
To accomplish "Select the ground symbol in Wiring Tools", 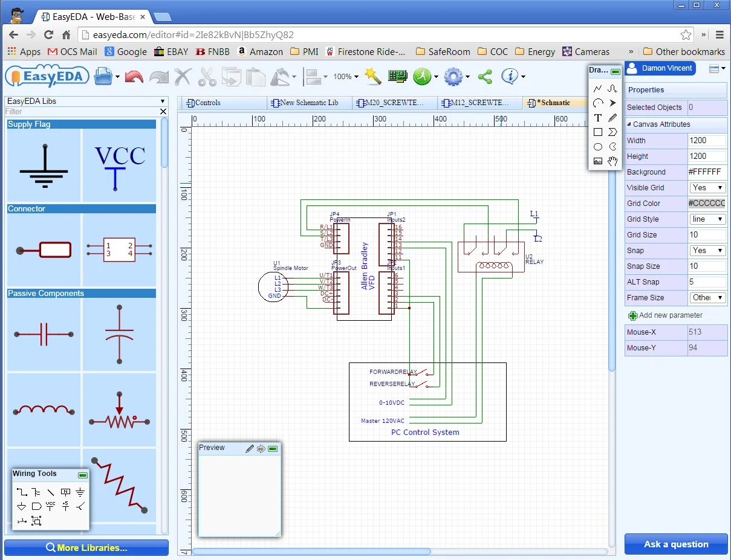I will point(80,492).
